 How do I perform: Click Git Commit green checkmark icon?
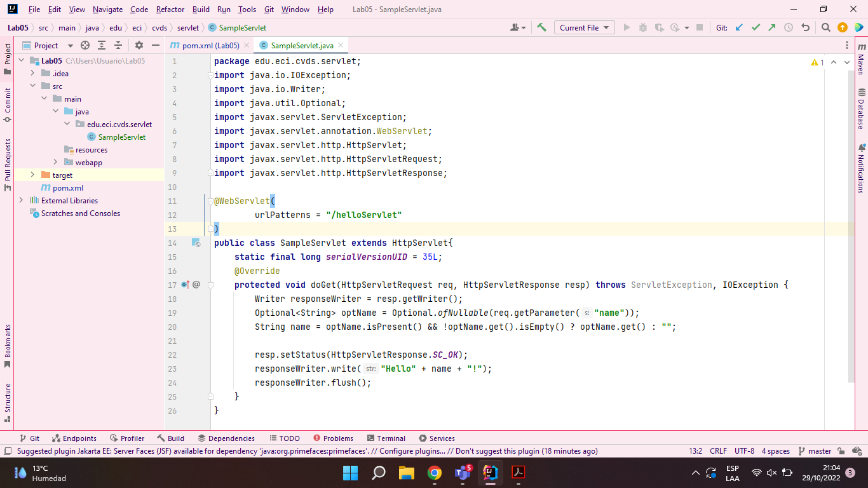(756, 27)
